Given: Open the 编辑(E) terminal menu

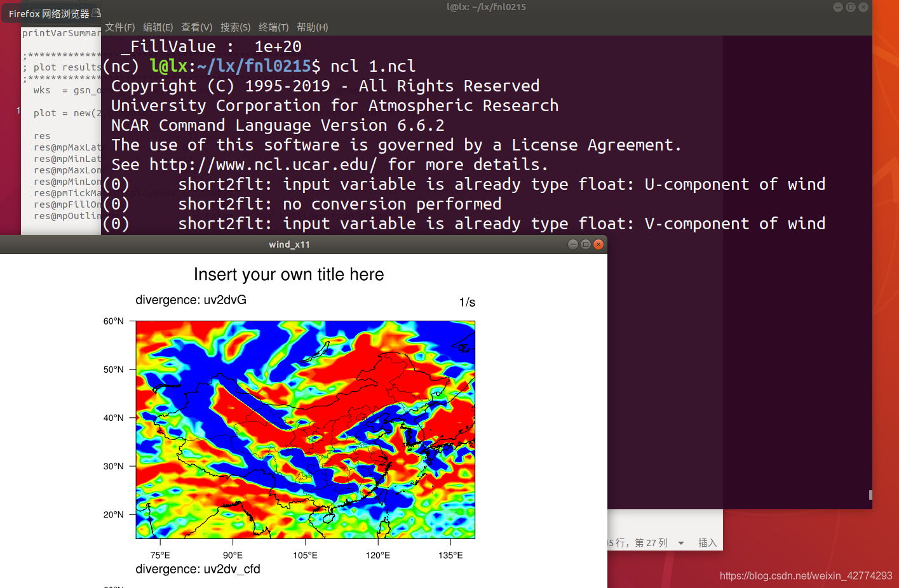Looking at the screenshot, I should click(158, 27).
